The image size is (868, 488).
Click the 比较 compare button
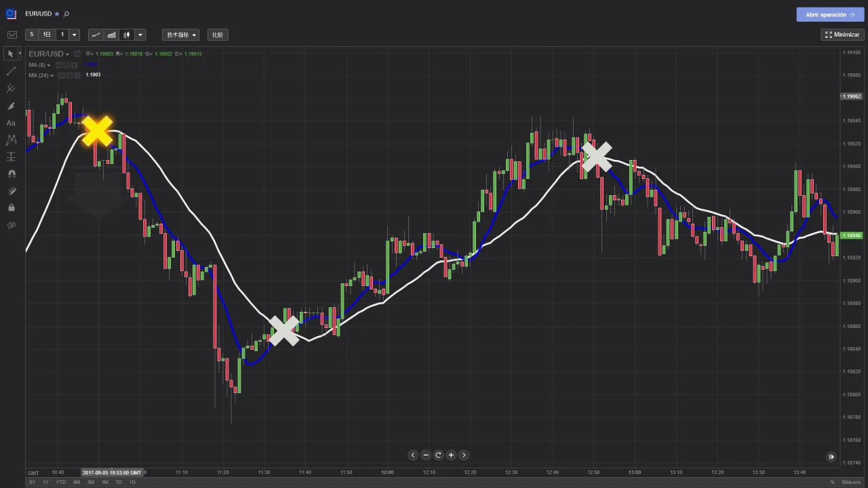218,35
